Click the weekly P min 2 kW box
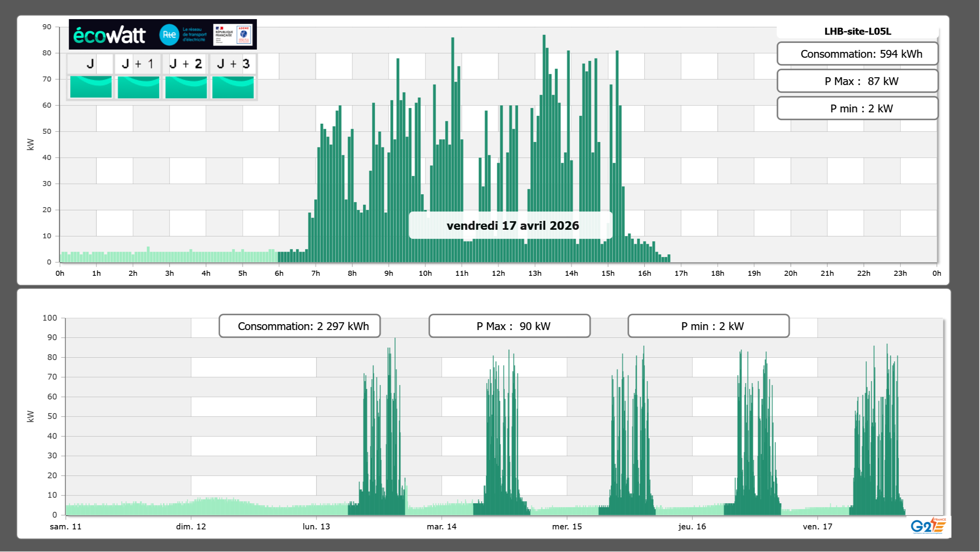 (708, 326)
